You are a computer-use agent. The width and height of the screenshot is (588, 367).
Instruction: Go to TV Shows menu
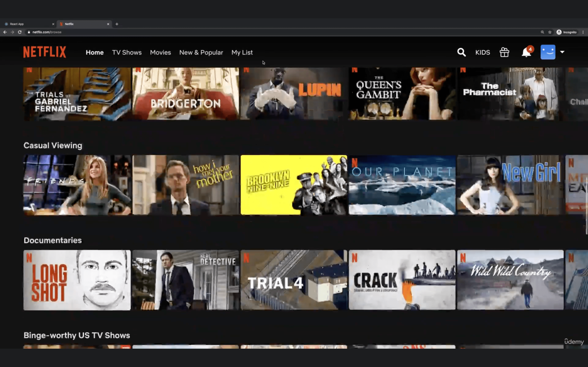point(127,52)
